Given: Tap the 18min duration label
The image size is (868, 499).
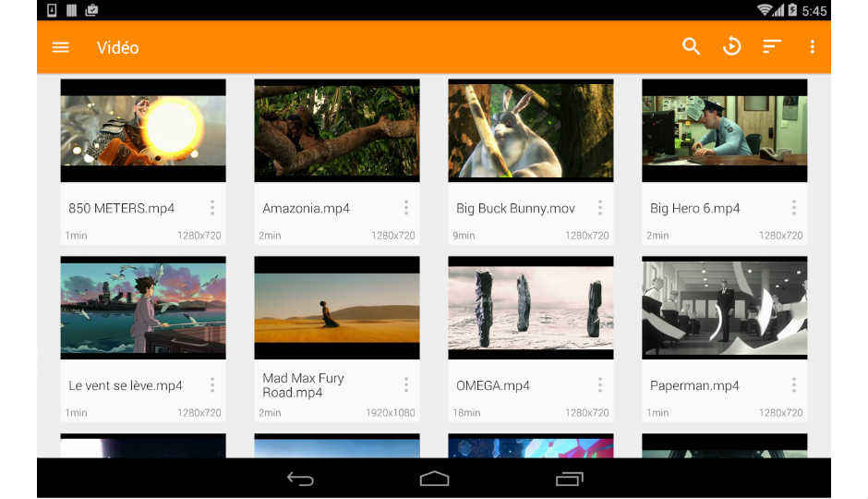Looking at the screenshot, I should [466, 413].
